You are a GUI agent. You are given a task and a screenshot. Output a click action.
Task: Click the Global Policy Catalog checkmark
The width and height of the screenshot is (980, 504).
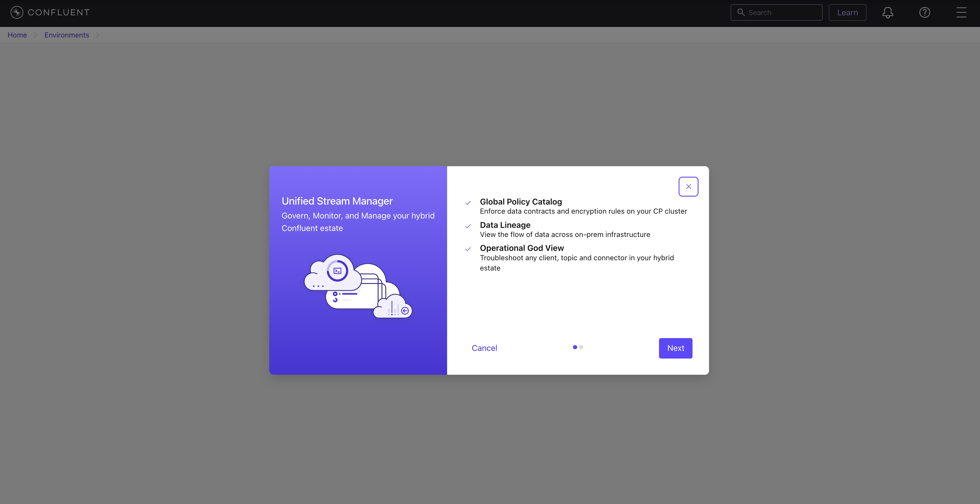(x=468, y=203)
